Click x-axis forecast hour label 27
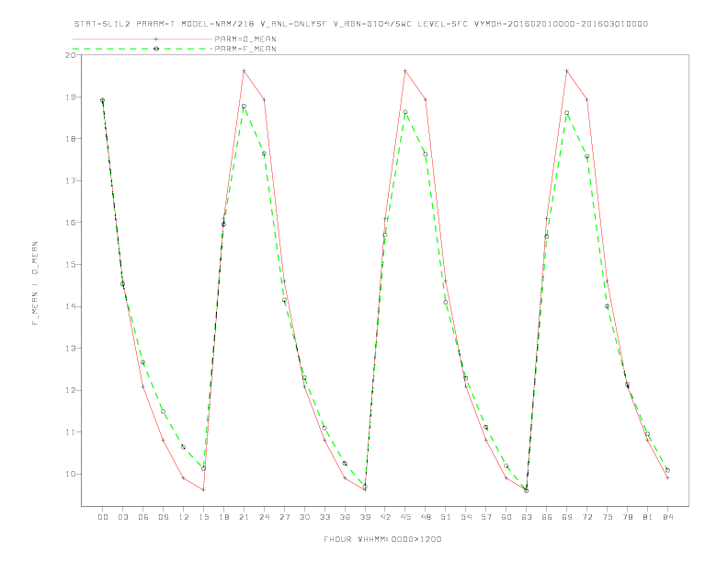The width and height of the screenshot is (728, 563). click(284, 517)
